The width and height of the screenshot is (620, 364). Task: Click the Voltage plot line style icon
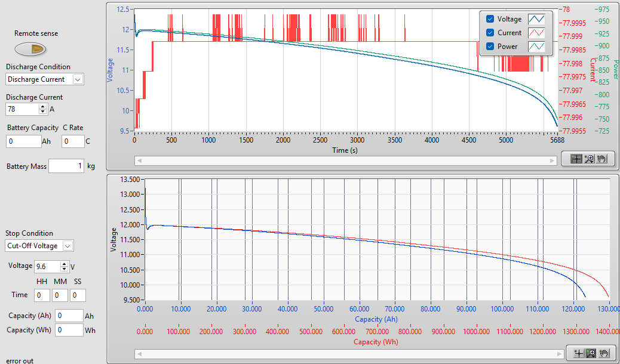[536, 19]
